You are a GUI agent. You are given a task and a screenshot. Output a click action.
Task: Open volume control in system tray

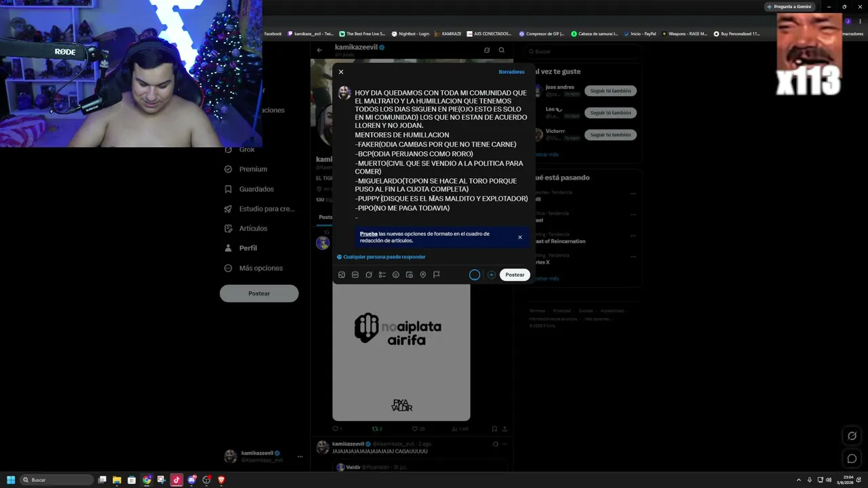828,480
